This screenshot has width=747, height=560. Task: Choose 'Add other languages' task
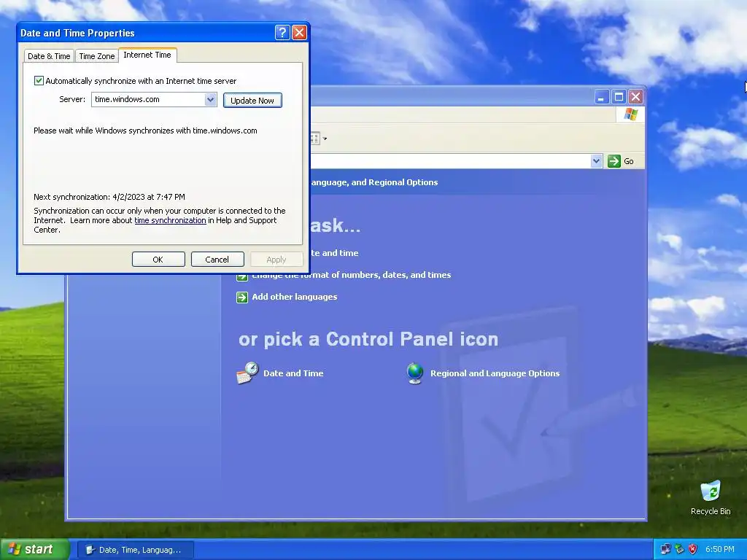tap(295, 297)
